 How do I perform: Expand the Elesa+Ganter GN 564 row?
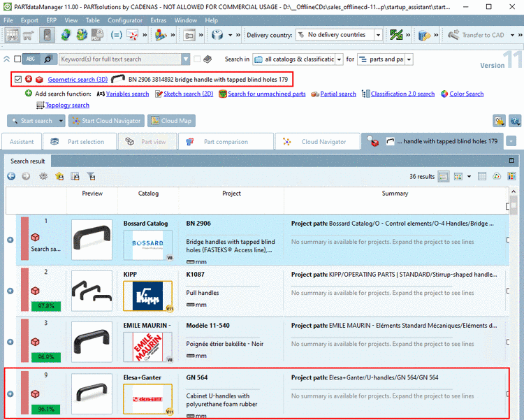10,394
